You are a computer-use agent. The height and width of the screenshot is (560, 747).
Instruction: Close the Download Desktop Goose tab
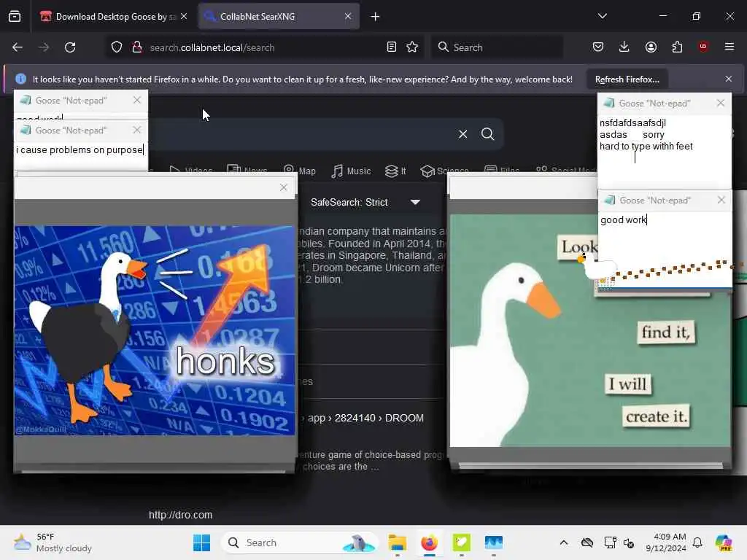click(x=184, y=16)
